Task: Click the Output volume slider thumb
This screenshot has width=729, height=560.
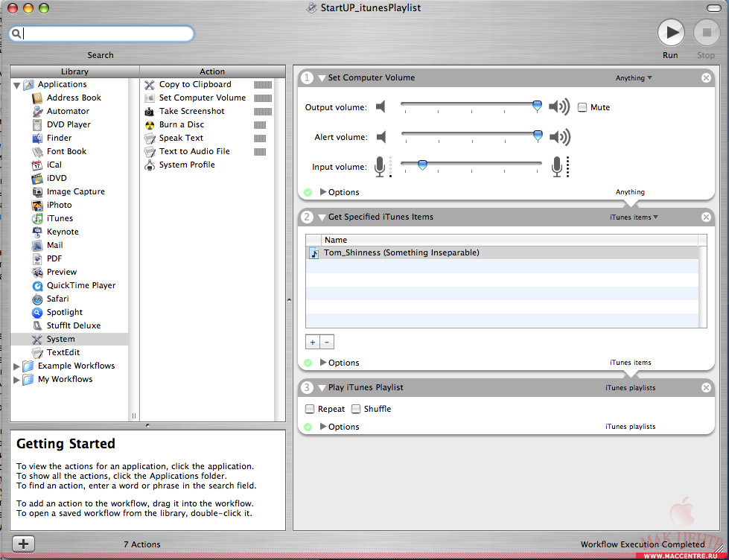Action: [537, 106]
